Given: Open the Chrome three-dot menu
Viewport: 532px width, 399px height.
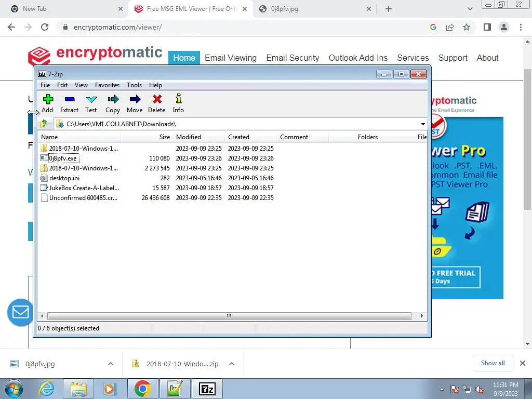Looking at the screenshot, I should (x=521, y=27).
